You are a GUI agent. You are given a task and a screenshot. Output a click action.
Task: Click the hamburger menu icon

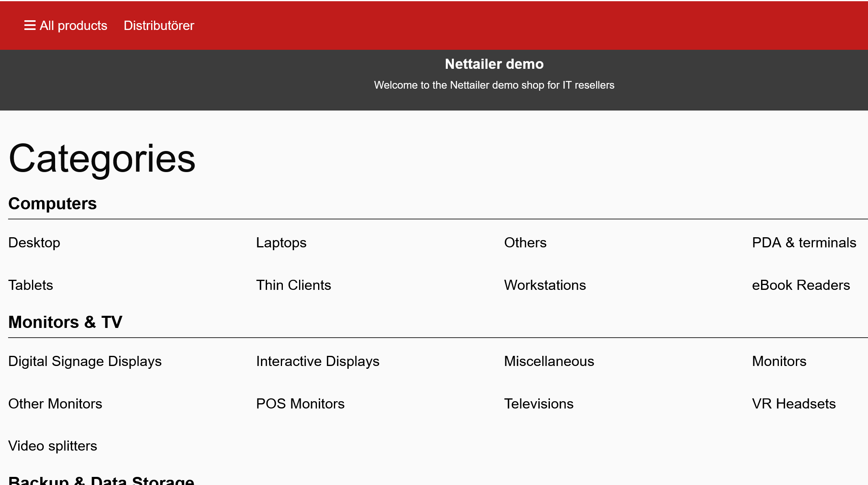[x=30, y=26]
